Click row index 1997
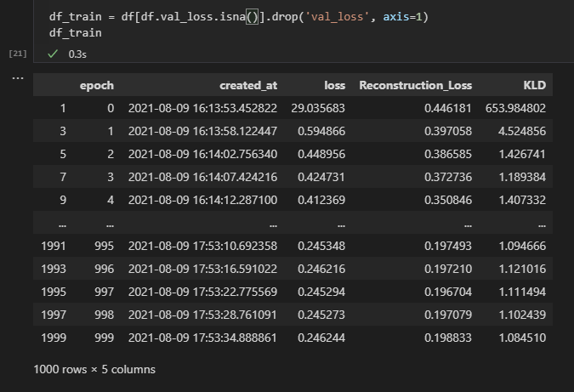The height and width of the screenshot is (392, 574). (x=54, y=315)
